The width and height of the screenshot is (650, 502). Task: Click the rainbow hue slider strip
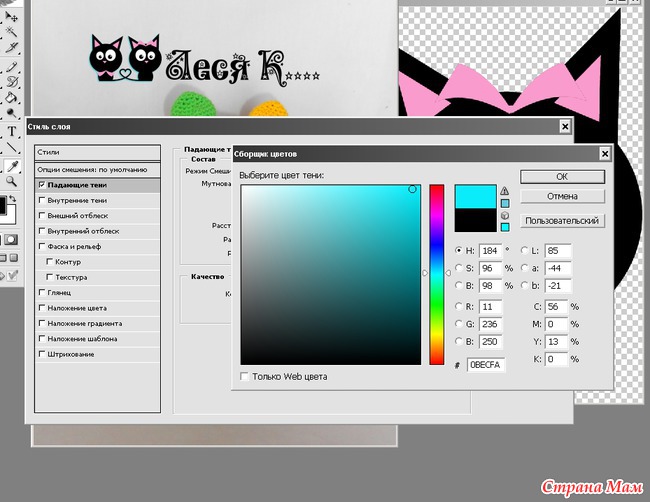tap(437, 275)
